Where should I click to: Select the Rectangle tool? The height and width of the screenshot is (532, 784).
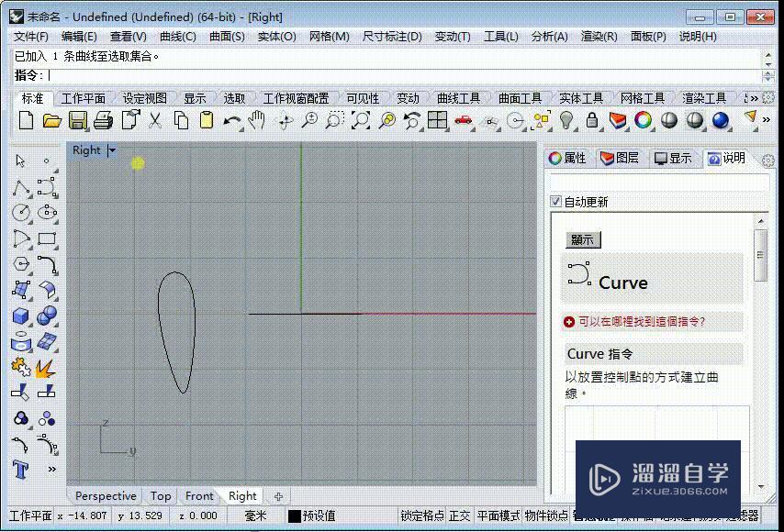(x=47, y=238)
